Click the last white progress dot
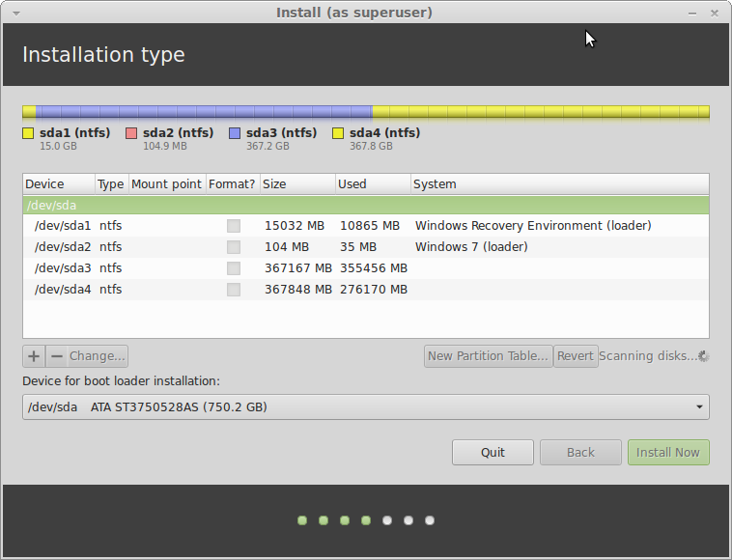The image size is (732, 560). coord(430,520)
